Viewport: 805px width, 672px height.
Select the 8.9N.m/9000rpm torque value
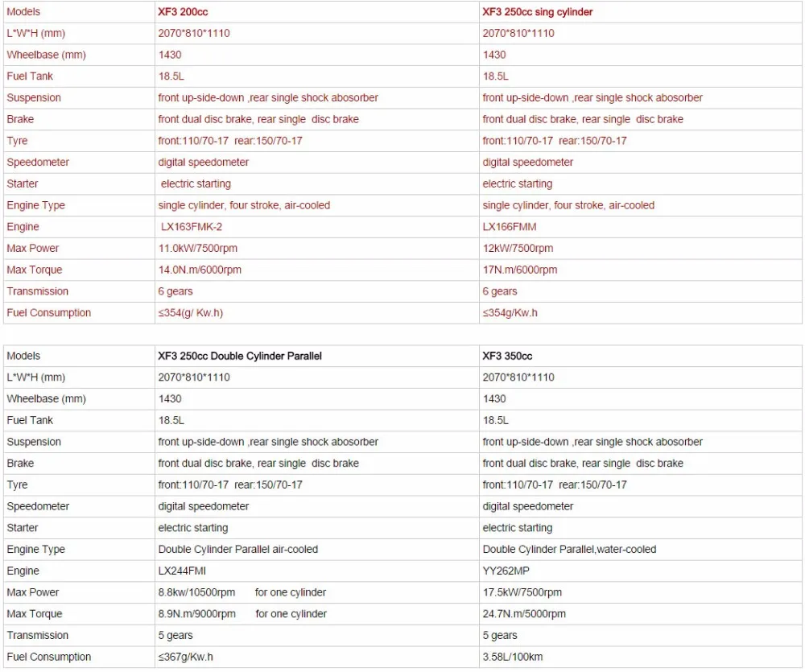pos(197,614)
